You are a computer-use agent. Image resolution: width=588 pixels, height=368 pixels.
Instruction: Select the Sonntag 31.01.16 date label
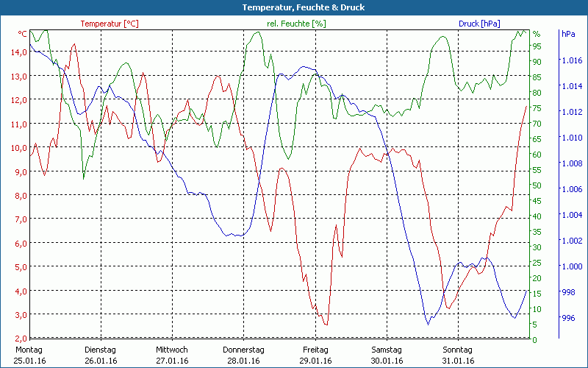click(457, 355)
